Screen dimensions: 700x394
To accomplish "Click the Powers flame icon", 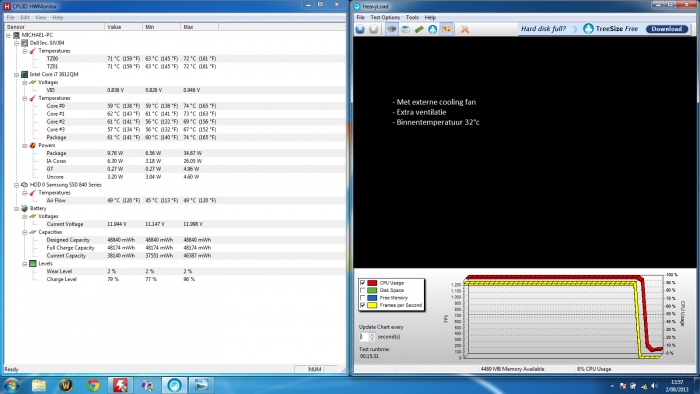I will coord(33,145).
